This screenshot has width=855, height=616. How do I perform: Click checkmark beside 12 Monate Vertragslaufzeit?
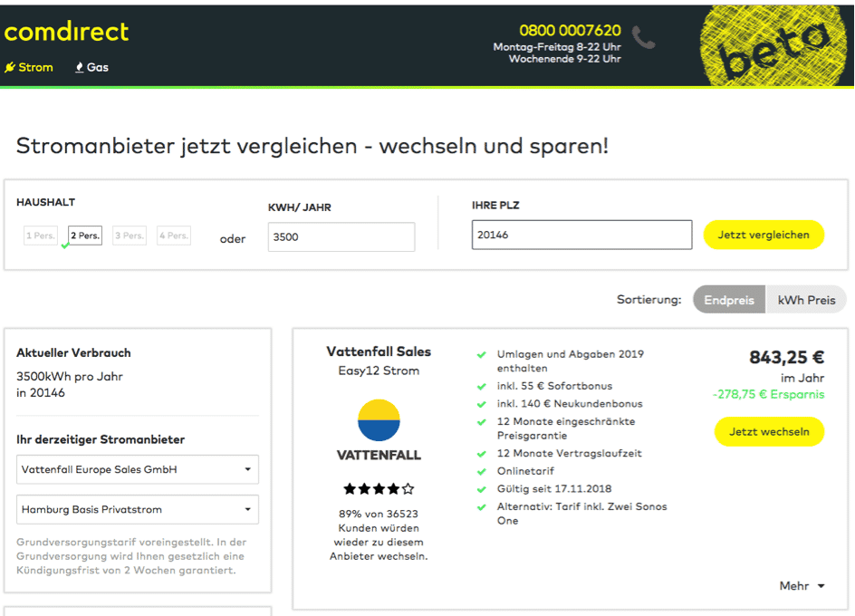coord(482,454)
